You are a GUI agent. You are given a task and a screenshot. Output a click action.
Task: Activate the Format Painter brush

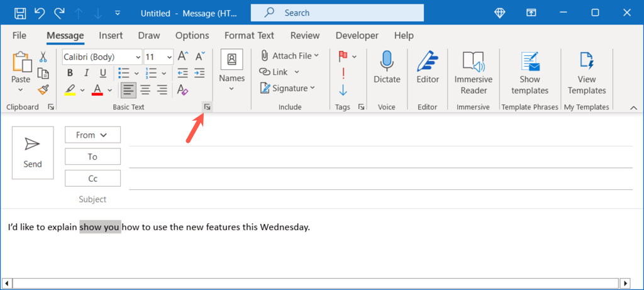[x=43, y=89]
